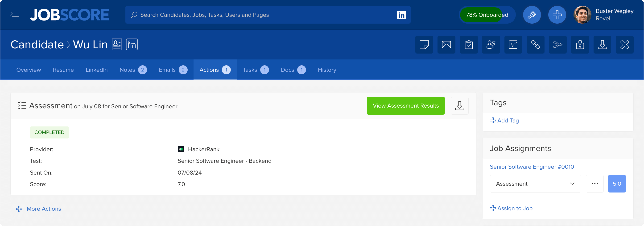This screenshot has height=226, width=644.
Task: Click the LinkedIn icon in search bar
Action: click(401, 15)
